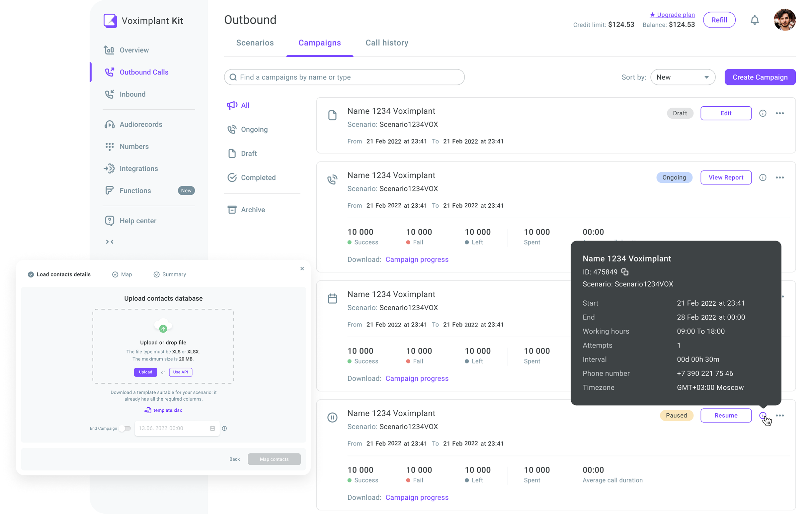This screenshot has height=514, width=812.
Task: Show the End Campaign info tooltip
Action: pyautogui.click(x=224, y=428)
